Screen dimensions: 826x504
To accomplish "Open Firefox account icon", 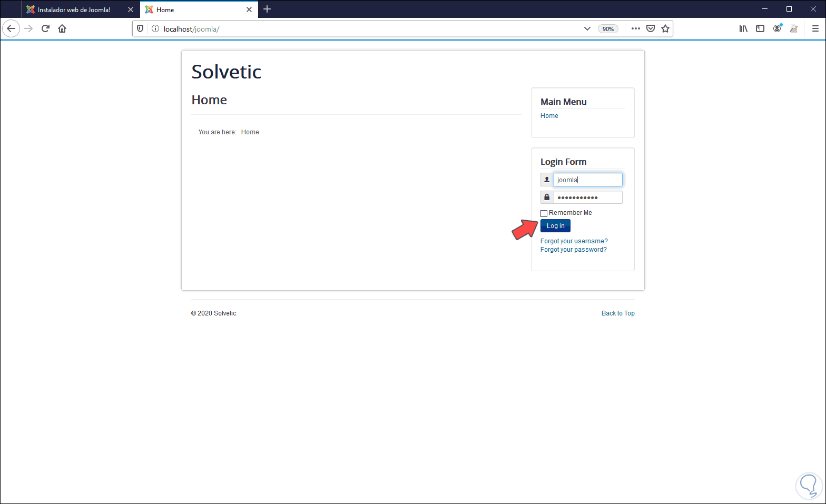I will point(777,28).
